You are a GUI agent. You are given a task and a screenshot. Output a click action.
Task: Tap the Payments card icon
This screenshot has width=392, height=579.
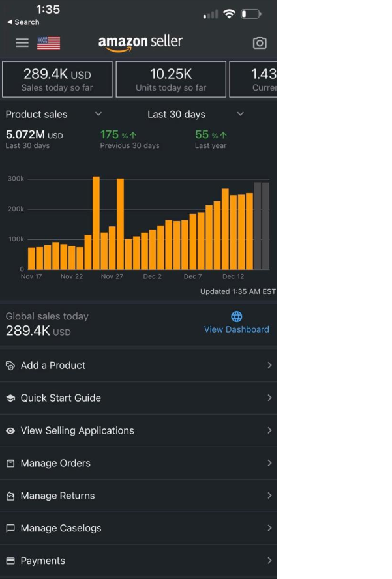pos(10,561)
